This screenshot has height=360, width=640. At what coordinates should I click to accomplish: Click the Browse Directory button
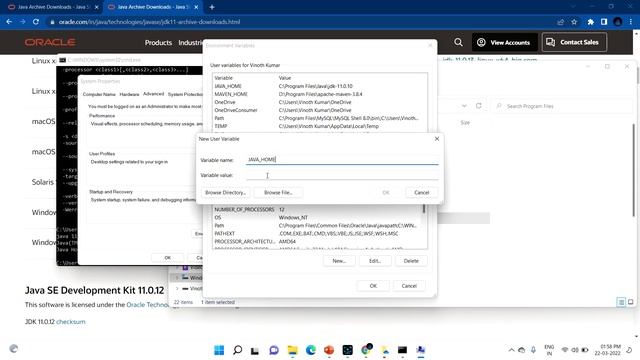(225, 192)
